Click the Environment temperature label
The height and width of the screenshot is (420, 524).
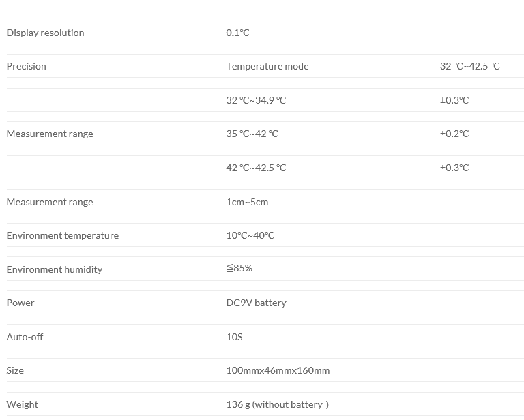63,235
